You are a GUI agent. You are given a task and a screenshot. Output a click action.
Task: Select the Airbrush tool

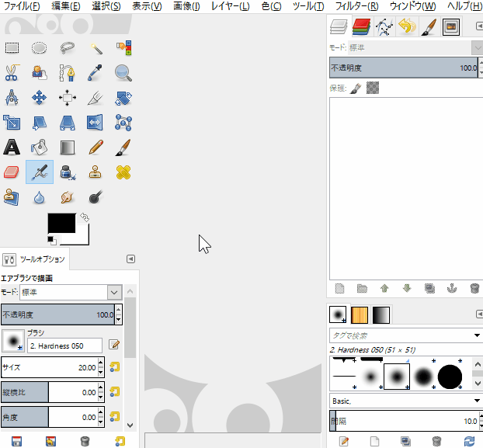(40, 172)
